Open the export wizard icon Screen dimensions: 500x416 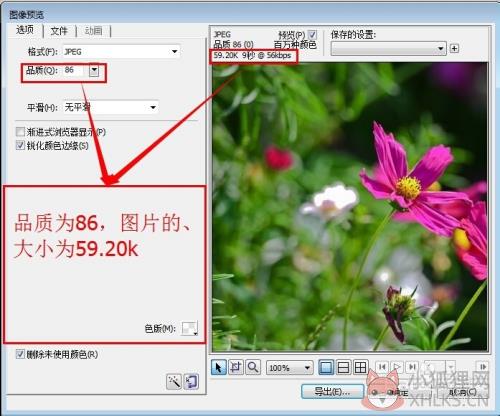click(x=191, y=381)
